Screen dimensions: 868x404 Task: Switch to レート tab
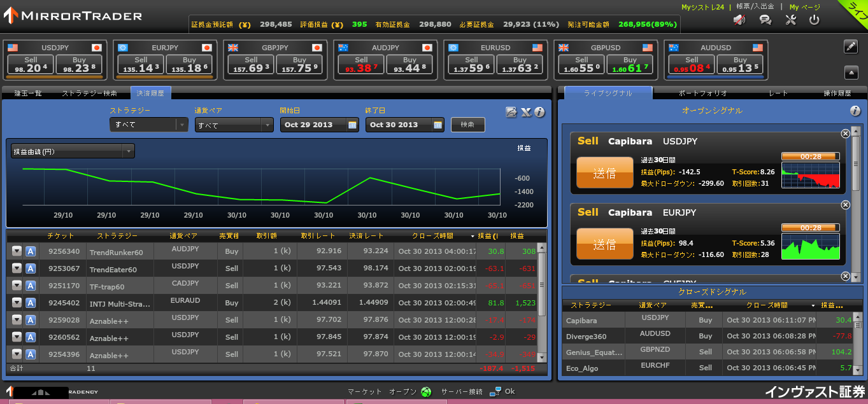point(778,93)
